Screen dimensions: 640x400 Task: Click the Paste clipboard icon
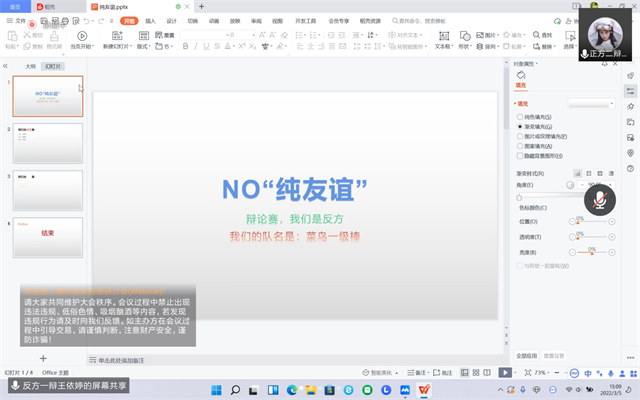[12, 36]
